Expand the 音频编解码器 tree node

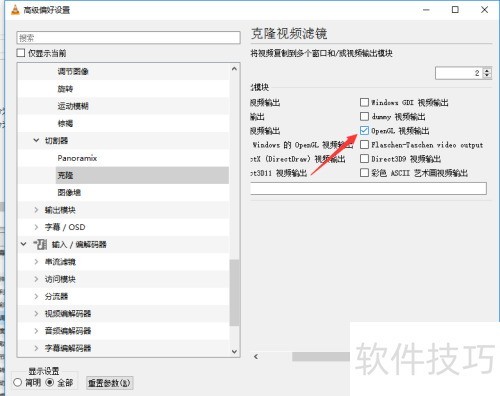[36, 331]
